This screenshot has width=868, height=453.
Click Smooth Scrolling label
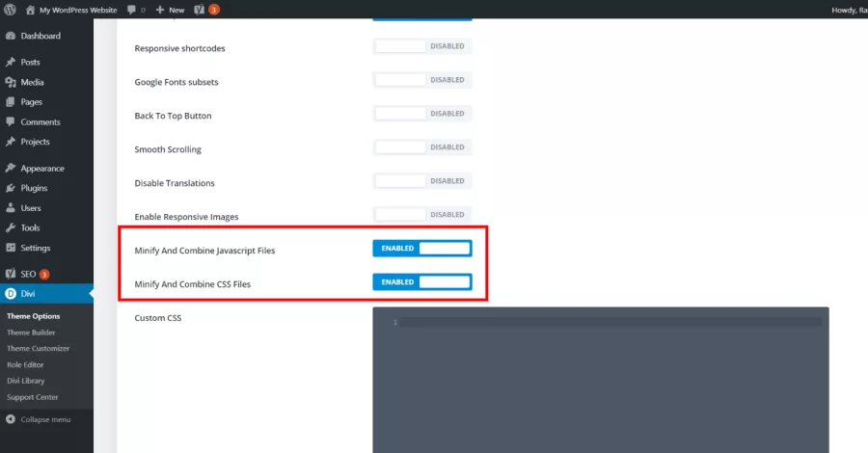168,149
